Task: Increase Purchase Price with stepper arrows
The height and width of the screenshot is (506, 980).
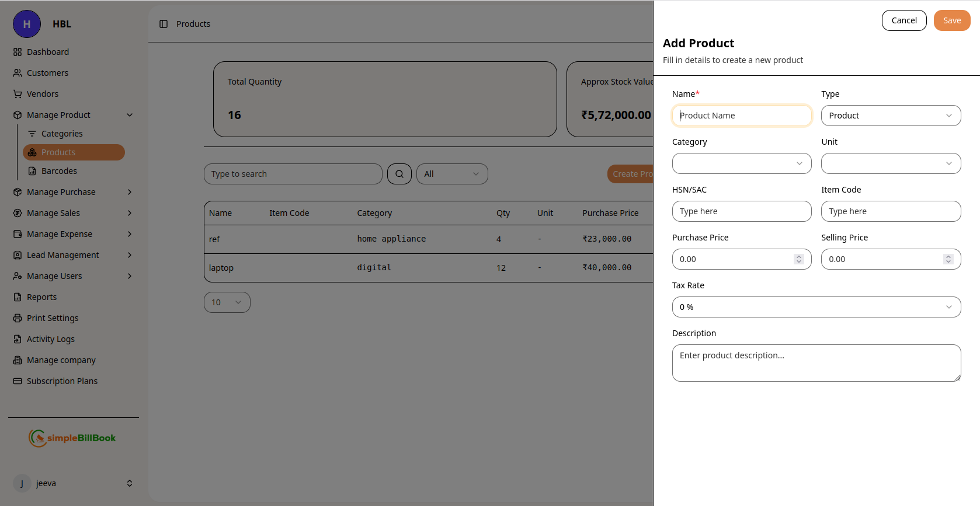Action: 798,257
